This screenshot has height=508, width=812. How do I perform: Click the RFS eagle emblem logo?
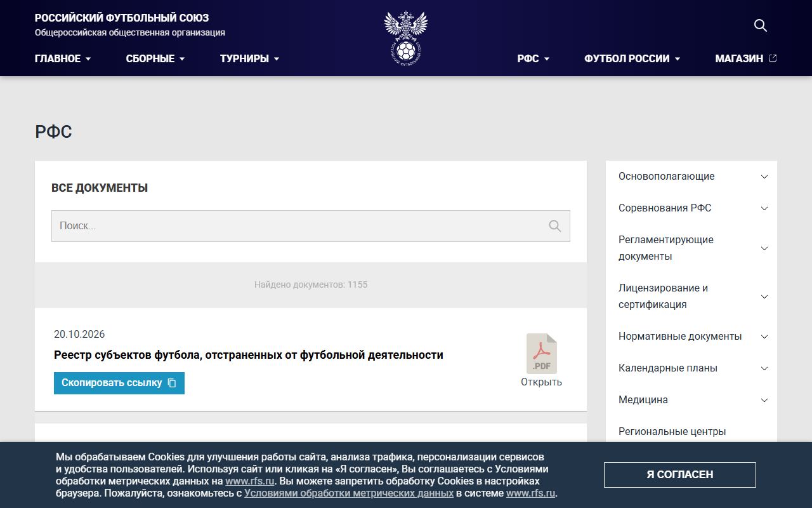406,38
